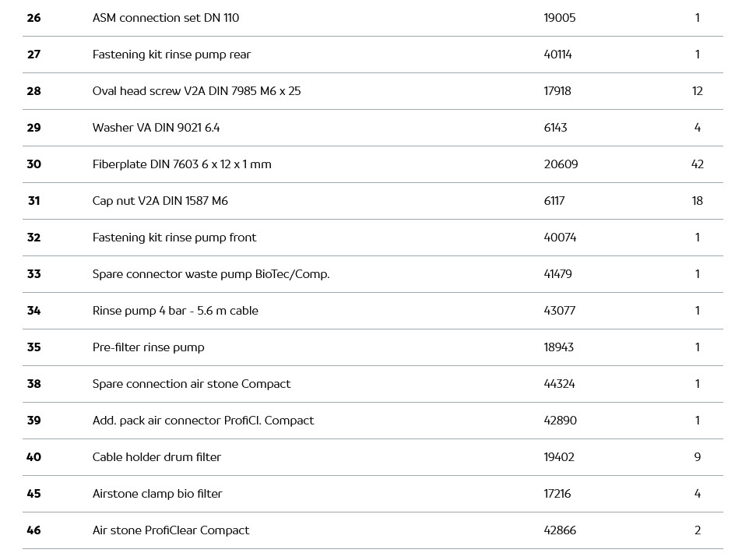This screenshot has width=756, height=560.
Task: Select quantity 42 in the Fiberplate row
Action: 697,164
